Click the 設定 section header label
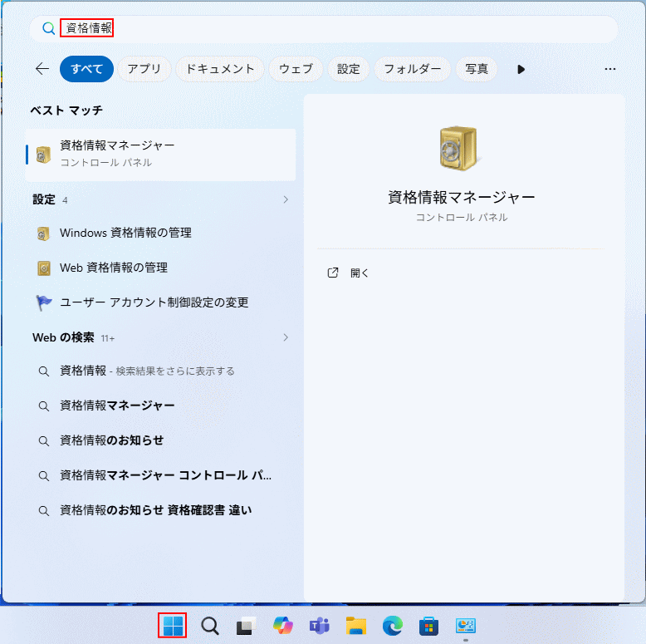 [44, 199]
